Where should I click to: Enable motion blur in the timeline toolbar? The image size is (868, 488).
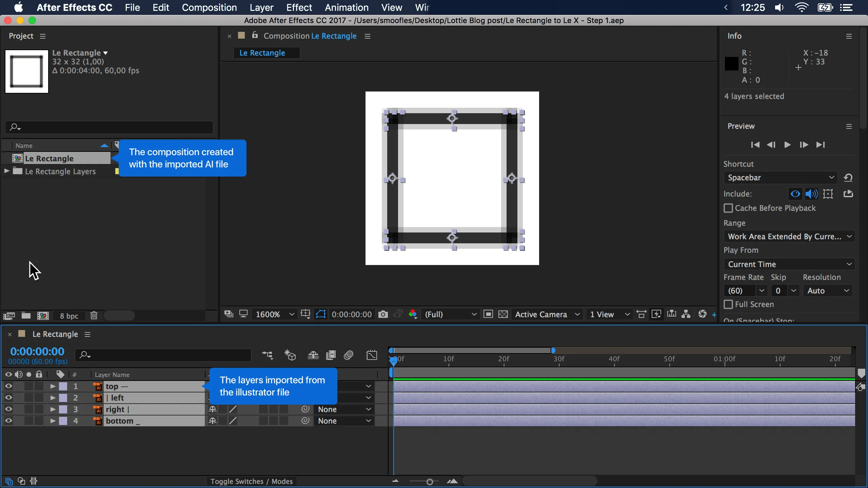(349, 355)
